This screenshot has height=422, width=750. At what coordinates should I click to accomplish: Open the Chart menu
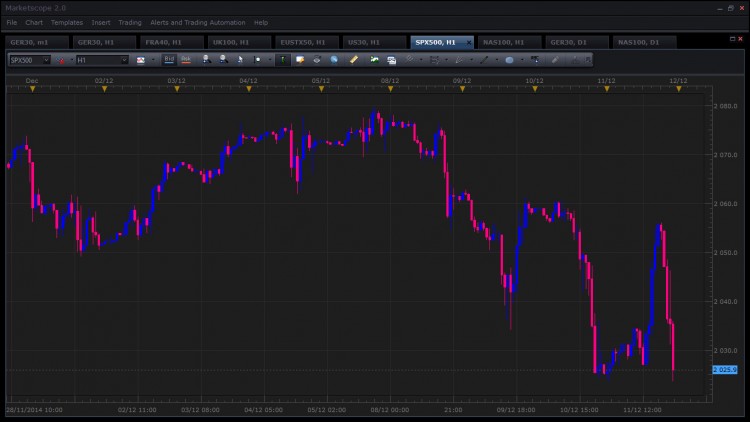(34, 22)
